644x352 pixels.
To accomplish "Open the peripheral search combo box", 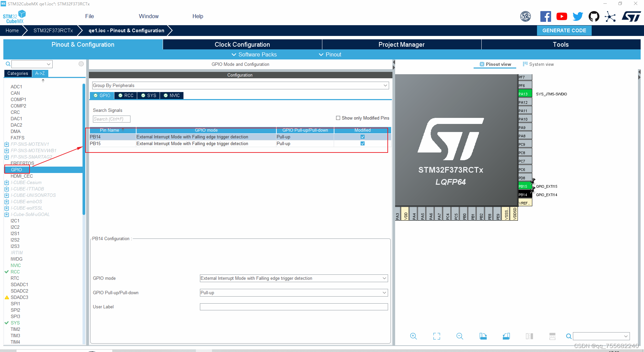I will (x=32, y=64).
